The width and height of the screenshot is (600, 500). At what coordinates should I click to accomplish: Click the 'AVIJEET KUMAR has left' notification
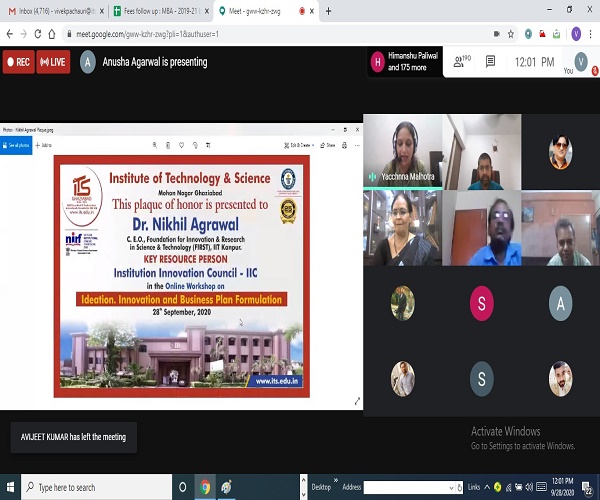coord(73,437)
